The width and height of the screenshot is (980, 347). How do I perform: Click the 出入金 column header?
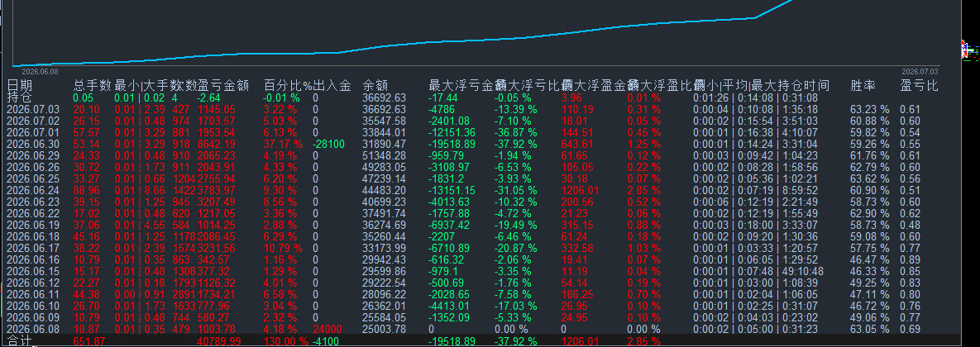point(332,85)
